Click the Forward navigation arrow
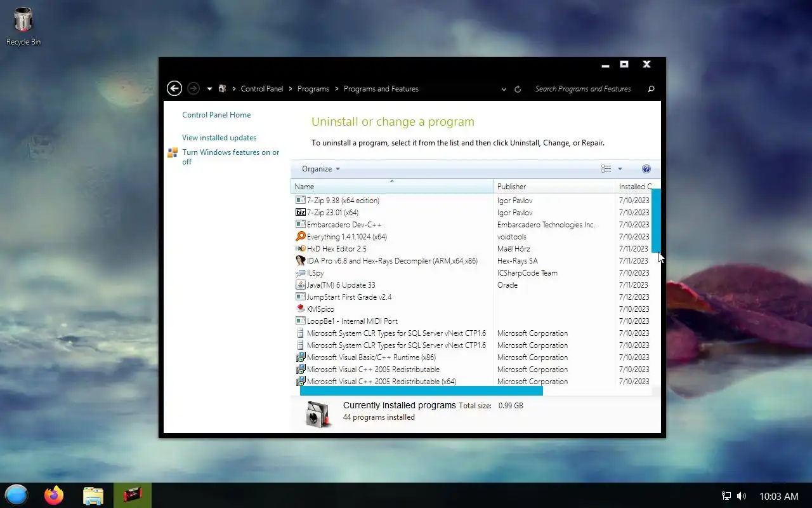The image size is (812, 508). pyautogui.click(x=193, y=89)
